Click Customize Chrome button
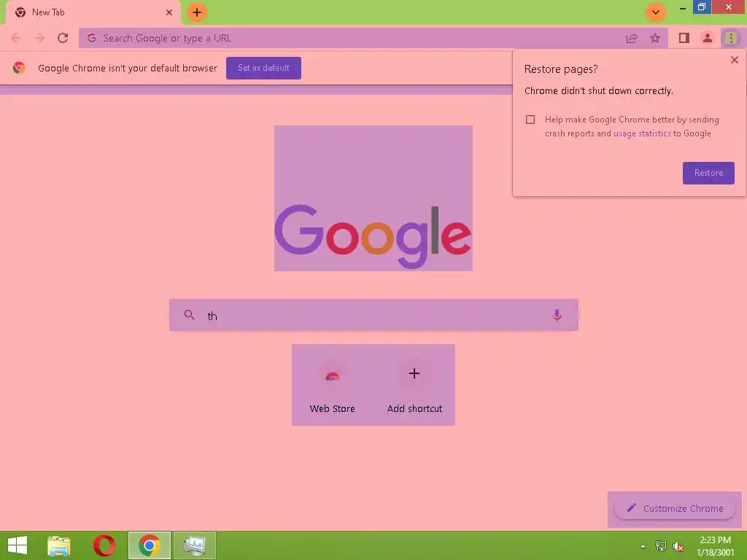The image size is (747, 560). (x=675, y=508)
